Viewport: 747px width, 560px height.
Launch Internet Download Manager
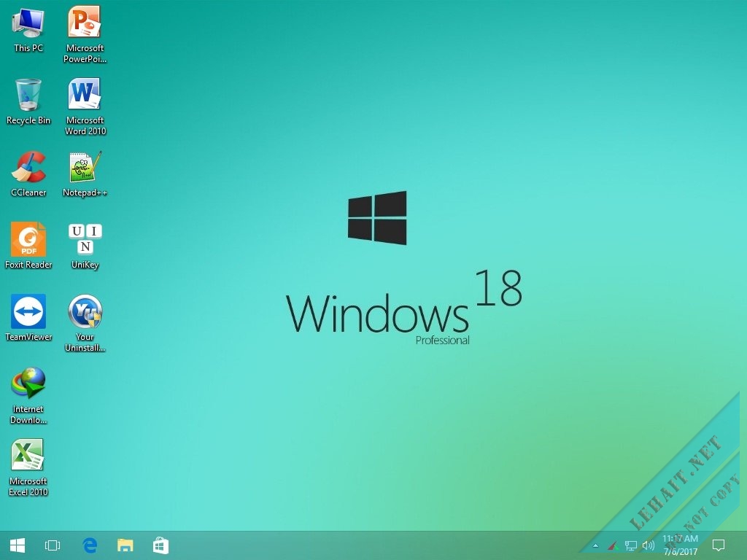pos(28,385)
